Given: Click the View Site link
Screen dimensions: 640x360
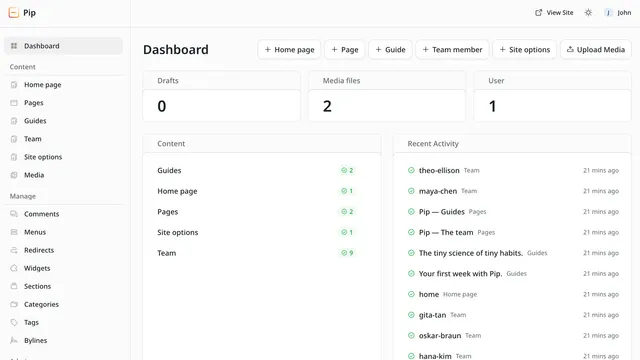Looking at the screenshot, I should click(554, 13).
